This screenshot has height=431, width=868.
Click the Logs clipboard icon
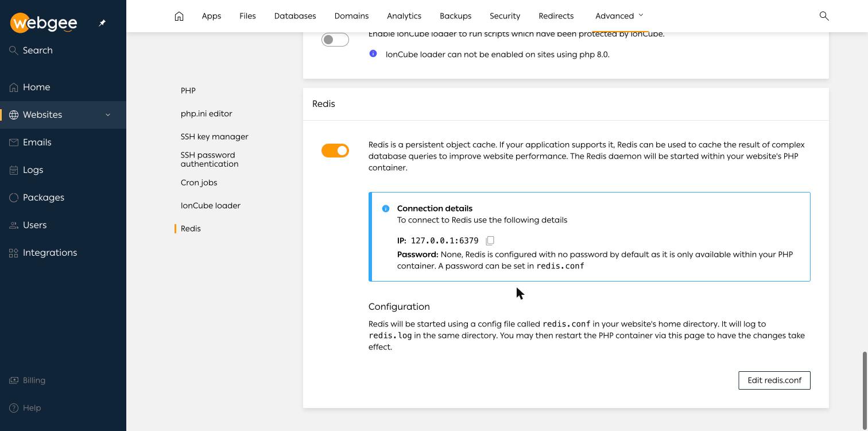coord(14,170)
